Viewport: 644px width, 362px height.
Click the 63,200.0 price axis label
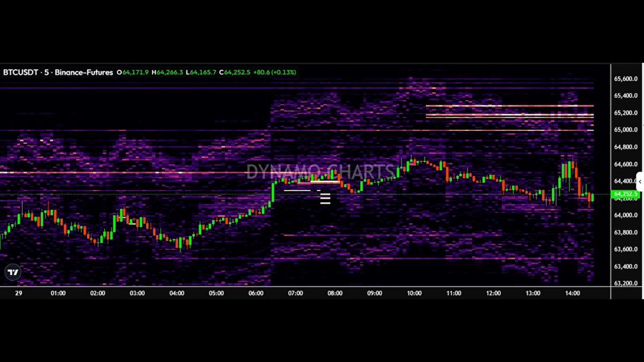point(626,283)
